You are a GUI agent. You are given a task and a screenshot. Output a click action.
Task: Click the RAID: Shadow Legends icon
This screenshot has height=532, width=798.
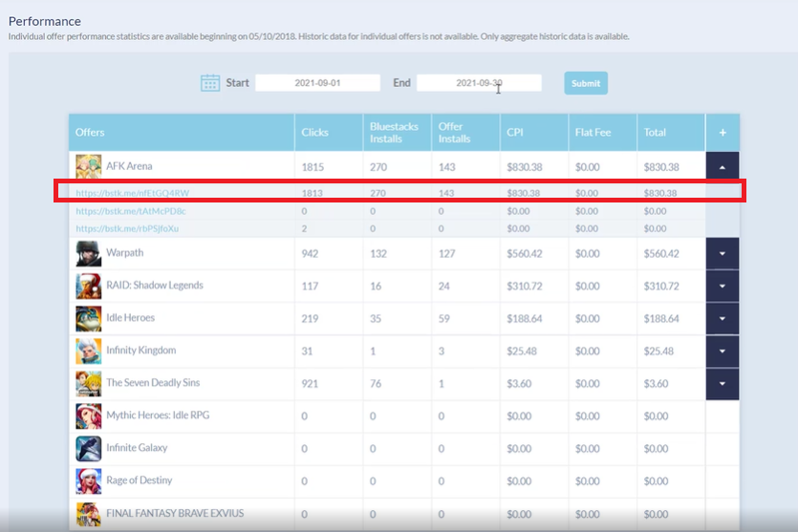click(x=89, y=286)
